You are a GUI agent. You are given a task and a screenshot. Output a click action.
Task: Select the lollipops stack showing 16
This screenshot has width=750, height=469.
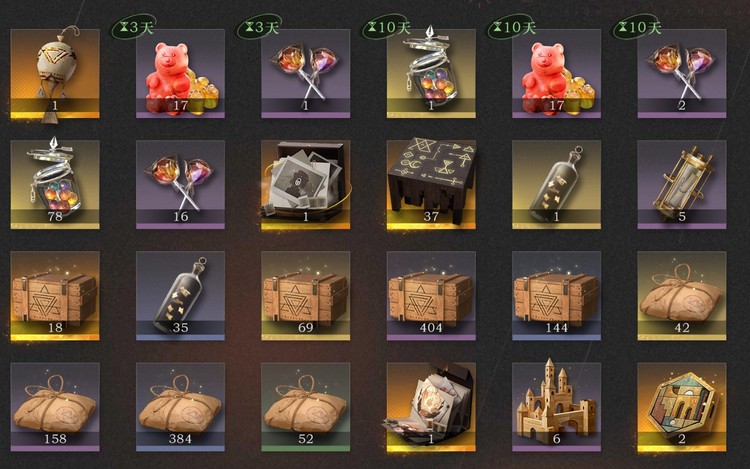pos(180,185)
